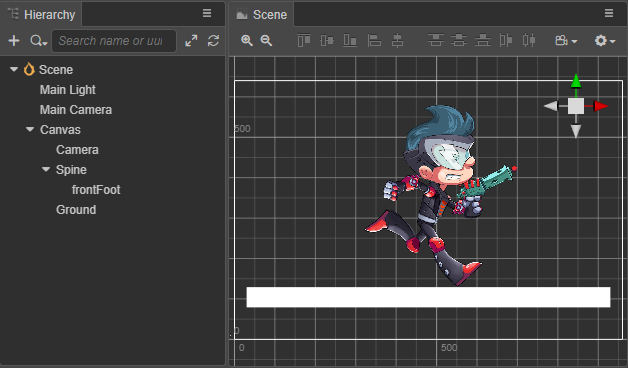Select the Ground node
Screen dimensions: 628x368
[76, 210]
